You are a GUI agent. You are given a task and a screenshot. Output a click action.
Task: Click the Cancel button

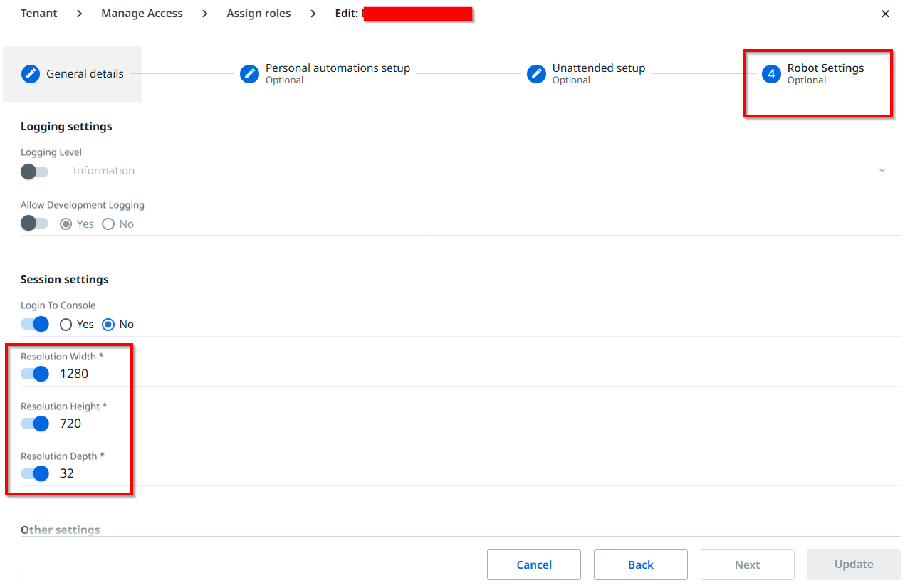point(533,564)
